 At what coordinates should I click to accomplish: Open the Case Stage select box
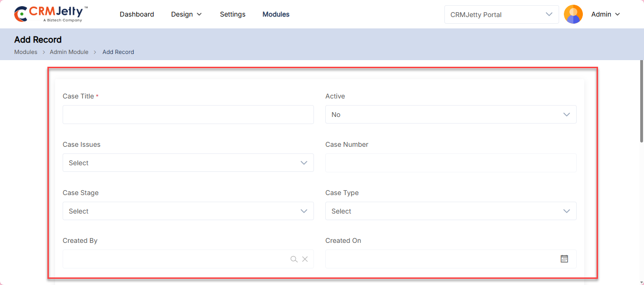[x=188, y=211]
